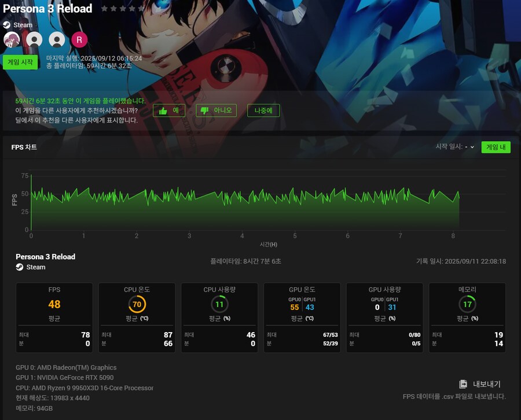Click the CPU 온도 circular gauge showing 70
The height and width of the screenshot is (420, 521).
137,304
